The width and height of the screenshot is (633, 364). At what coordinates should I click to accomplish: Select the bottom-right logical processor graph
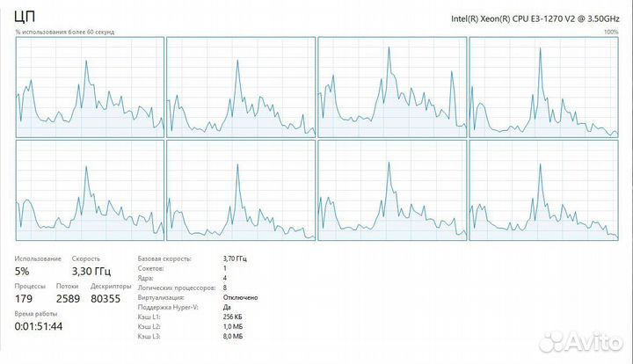(x=543, y=189)
